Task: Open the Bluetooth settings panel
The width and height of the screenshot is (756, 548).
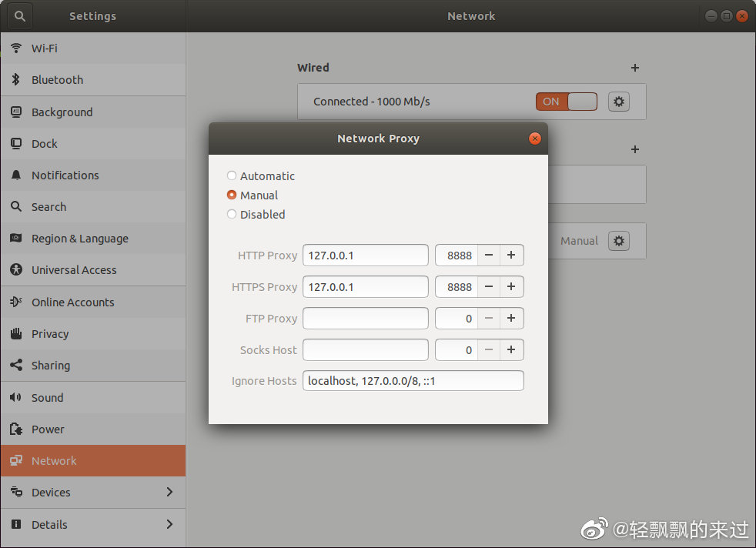Action: (93, 80)
